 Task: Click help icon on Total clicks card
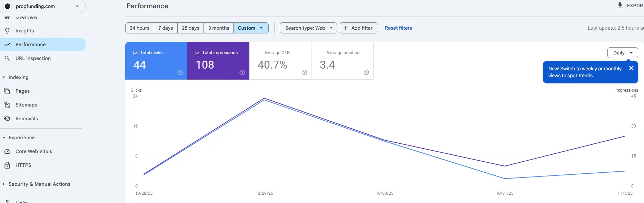[x=180, y=72]
